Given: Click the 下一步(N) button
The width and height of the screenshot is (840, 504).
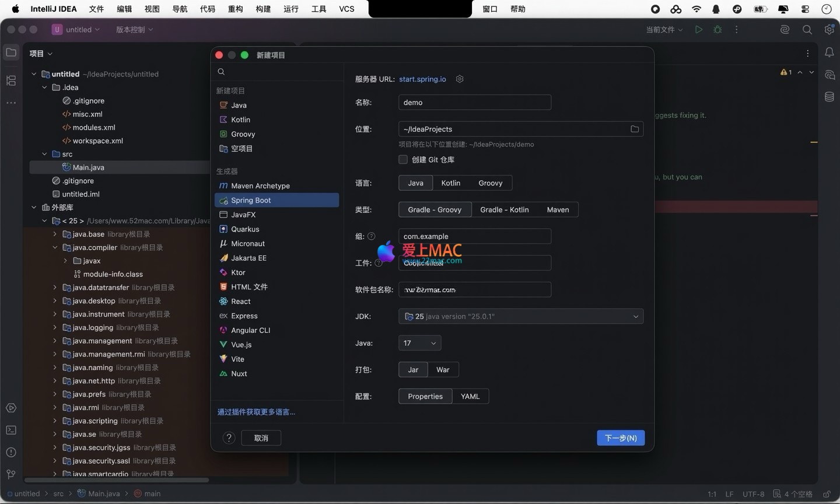Looking at the screenshot, I should click(621, 438).
